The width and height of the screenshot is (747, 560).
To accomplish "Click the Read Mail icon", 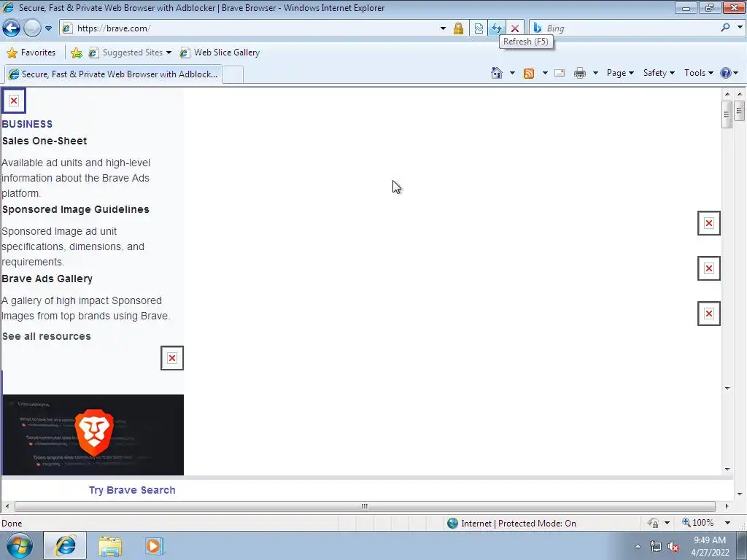I will 560,73.
